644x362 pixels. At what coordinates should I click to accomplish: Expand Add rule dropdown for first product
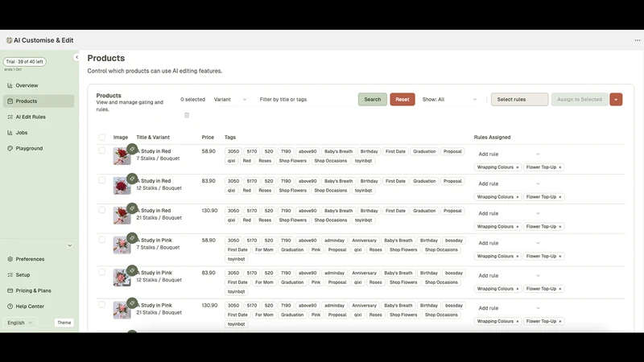[x=509, y=154]
